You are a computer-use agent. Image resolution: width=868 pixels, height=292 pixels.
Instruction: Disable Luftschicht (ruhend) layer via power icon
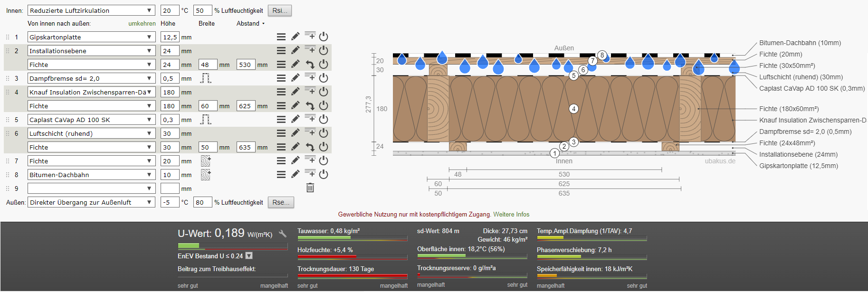point(324,133)
